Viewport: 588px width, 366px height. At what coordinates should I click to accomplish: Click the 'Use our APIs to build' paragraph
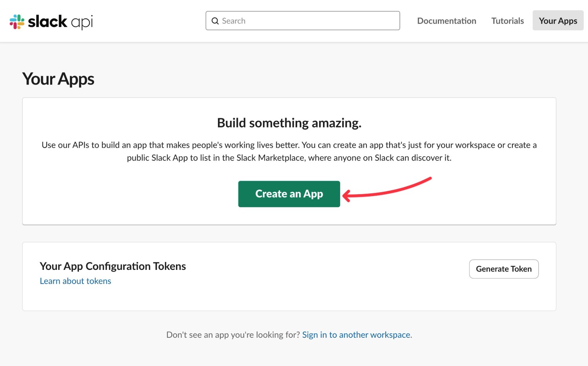pos(289,151)
